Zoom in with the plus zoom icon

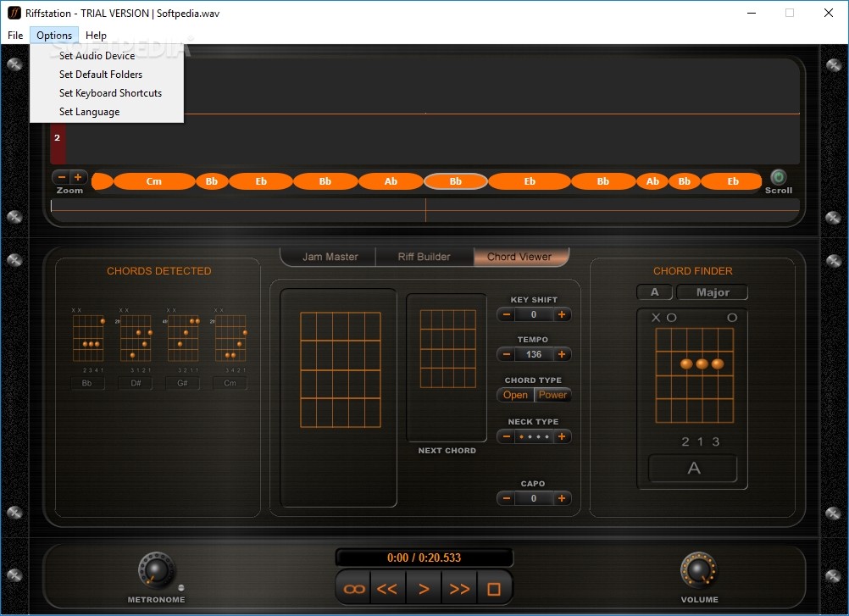coord(78,177)
